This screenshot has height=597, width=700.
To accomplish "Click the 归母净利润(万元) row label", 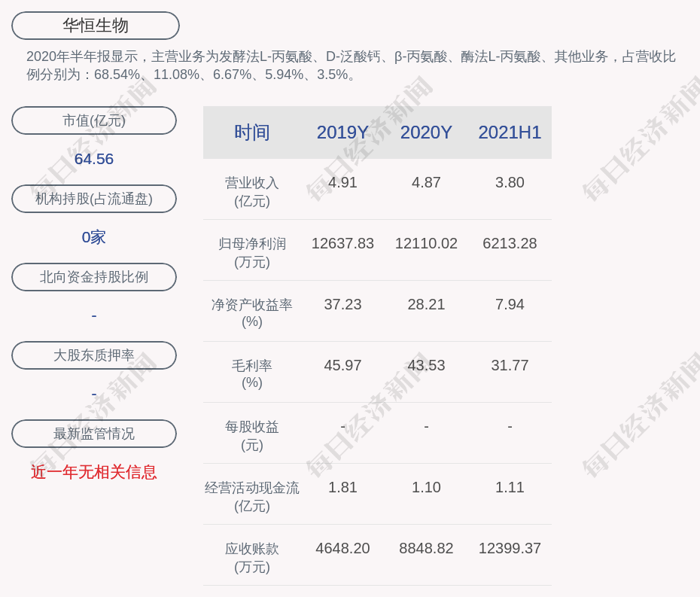I will click(x=251, y=252).
